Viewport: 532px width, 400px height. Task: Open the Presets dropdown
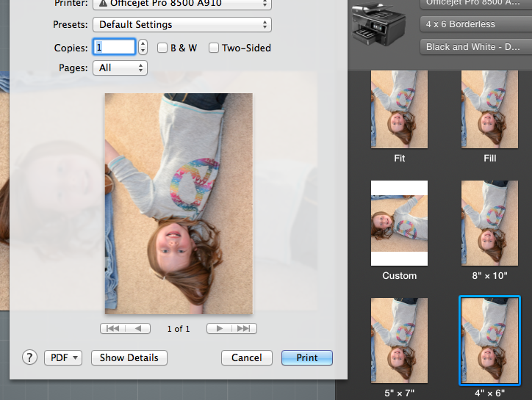pyautogui.click(x=181, y=24)
